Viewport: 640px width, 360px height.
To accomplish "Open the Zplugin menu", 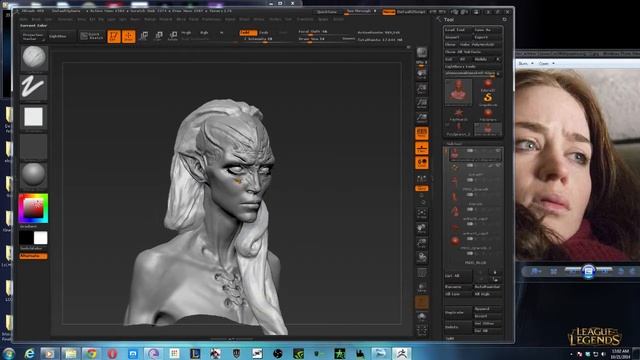I will 323,19.
